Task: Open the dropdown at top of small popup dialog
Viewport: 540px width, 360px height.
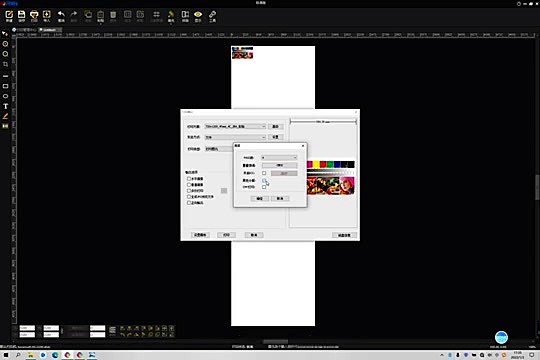Action: pyautogui.click(x=279, y=158)
